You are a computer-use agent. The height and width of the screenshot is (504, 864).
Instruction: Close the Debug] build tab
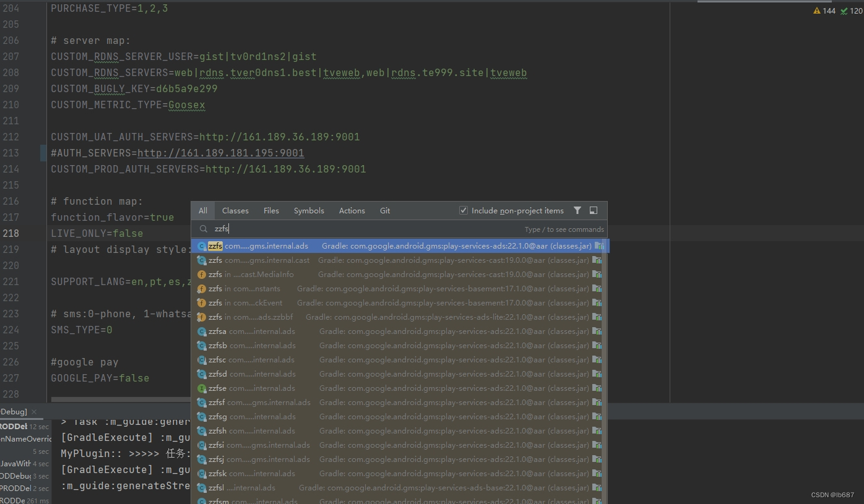[35, 412]
